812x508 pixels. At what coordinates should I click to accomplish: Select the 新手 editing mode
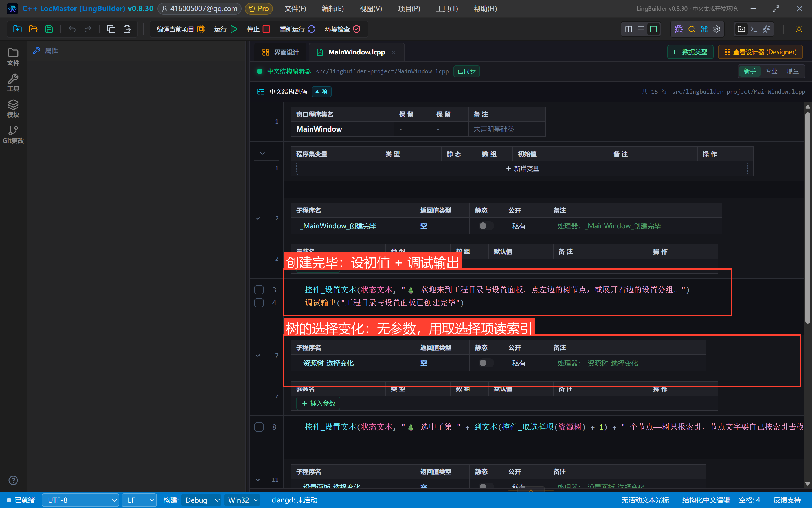(750, 71)
